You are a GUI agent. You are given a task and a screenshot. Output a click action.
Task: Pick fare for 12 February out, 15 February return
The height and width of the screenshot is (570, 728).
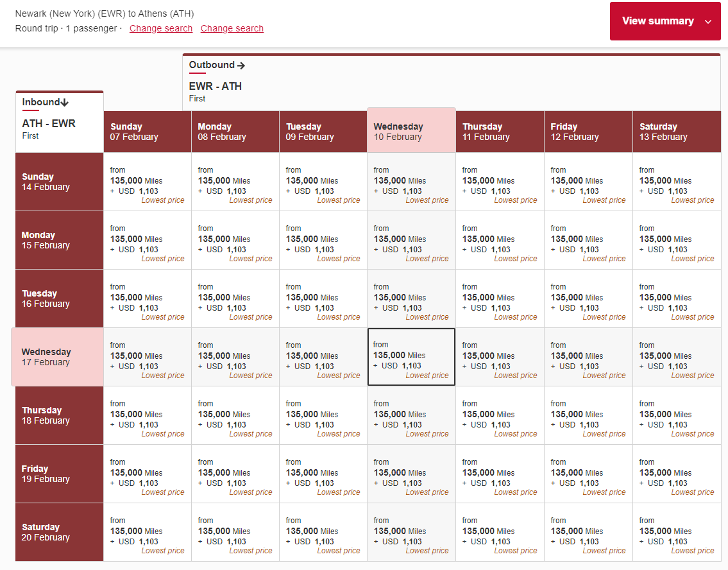[x=588, y=240]
